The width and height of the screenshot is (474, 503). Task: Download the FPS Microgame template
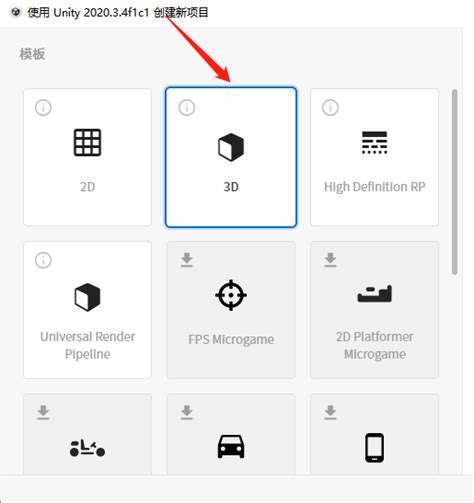[x=187, y=260]
